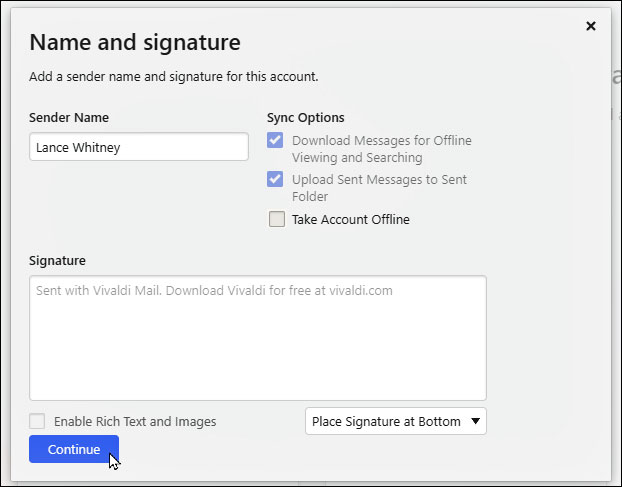
Task: Toggle Upload Sent Messages to Sent Folder checkbox
Action: [275, 179]
